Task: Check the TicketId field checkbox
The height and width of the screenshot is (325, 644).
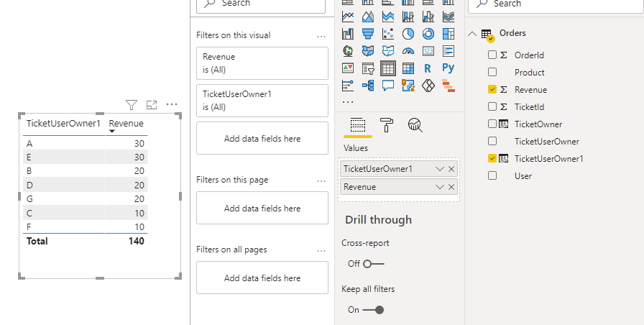Action: click(492, 106)
